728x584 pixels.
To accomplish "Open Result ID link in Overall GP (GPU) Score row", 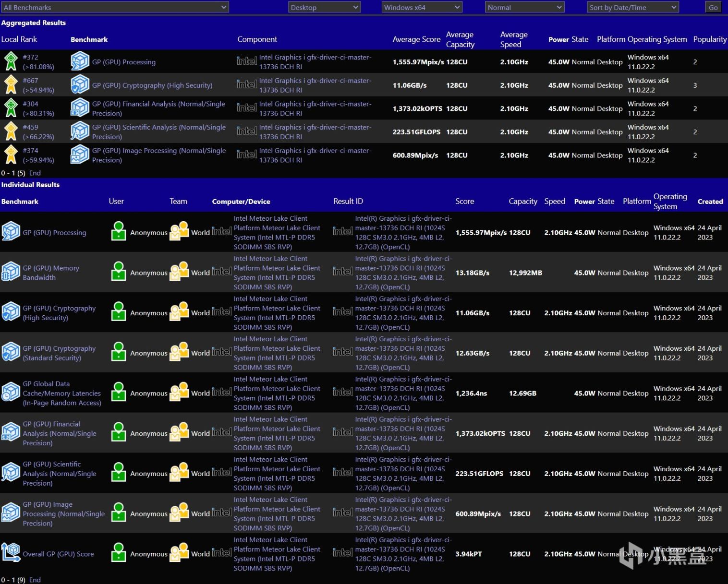I will 403,554.
